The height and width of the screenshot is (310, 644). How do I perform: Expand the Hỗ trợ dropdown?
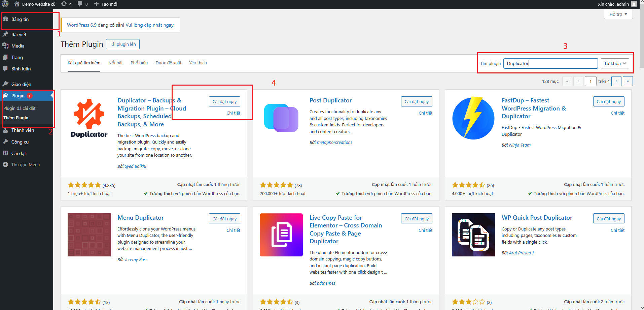(x=618, y=14)
